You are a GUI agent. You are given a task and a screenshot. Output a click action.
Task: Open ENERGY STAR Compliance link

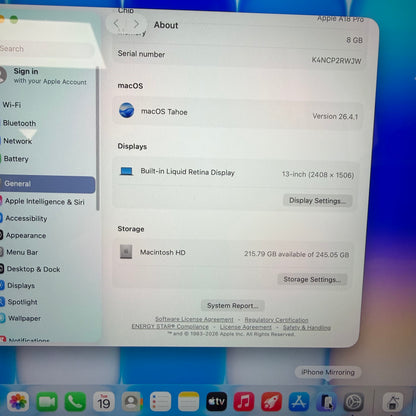(x=170, y=326)
